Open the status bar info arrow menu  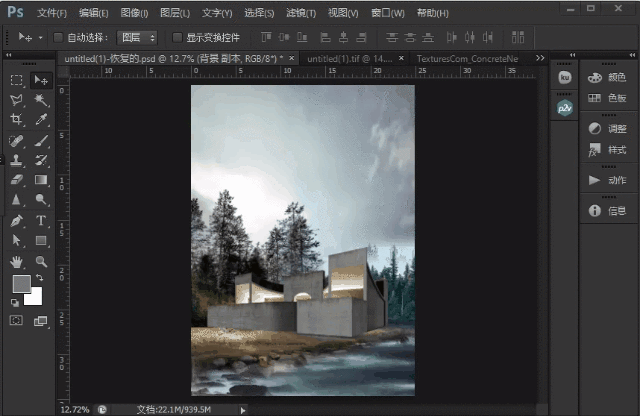point(243,410)
